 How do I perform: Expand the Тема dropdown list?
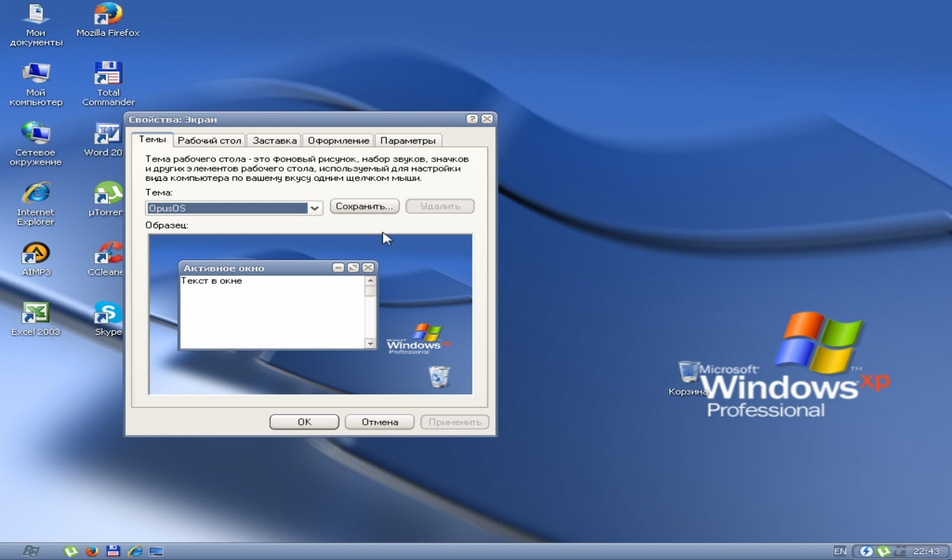coord(315,208)
